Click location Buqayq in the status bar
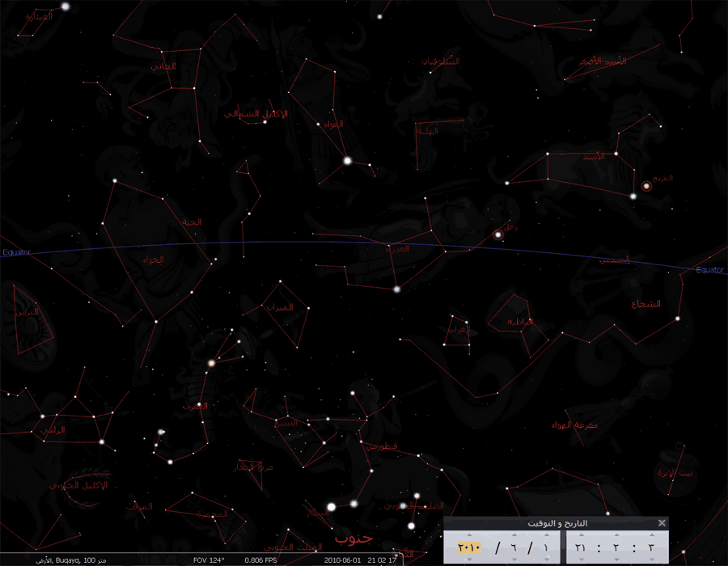 68,560
